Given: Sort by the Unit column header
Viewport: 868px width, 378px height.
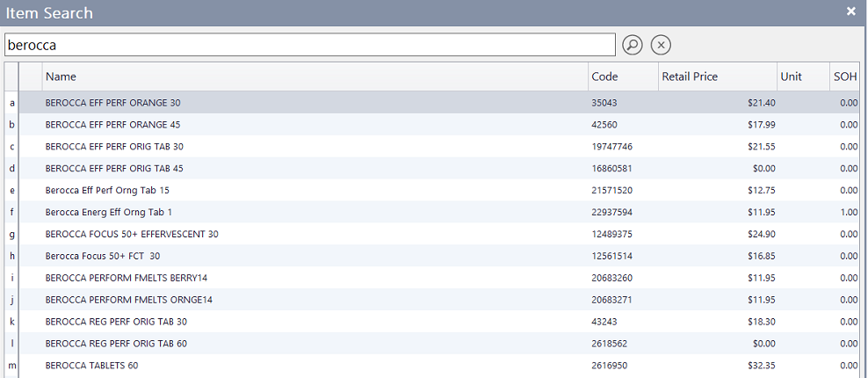Looking at the screenshot, I should pos(803,76).
